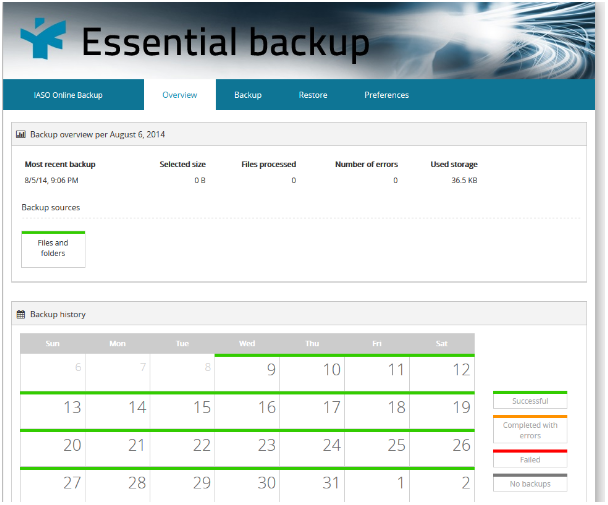Open the Preferences tab
The width and height of the screenshot is (608, 505).
tap(386, 95)
